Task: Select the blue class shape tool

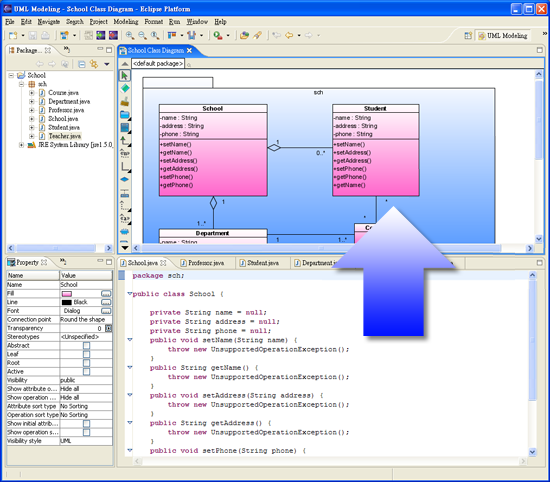Action: [x=125, y=128]
